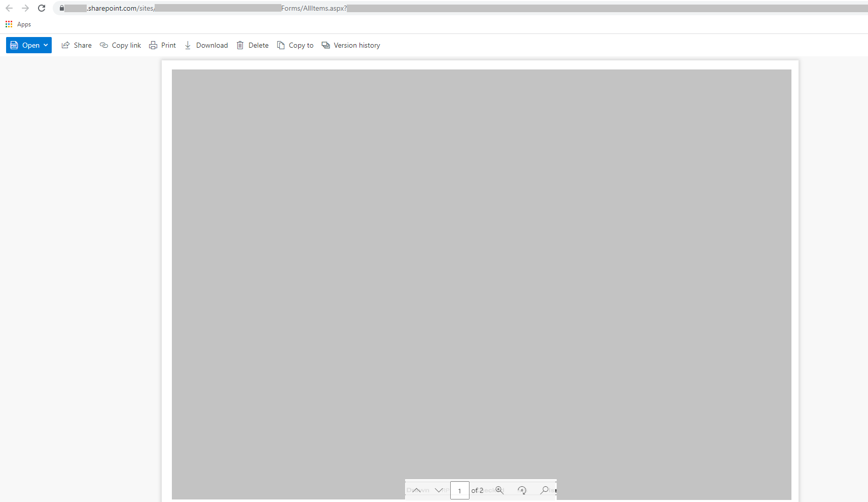Zoom in using the magnifier icon

click(499, 490)
